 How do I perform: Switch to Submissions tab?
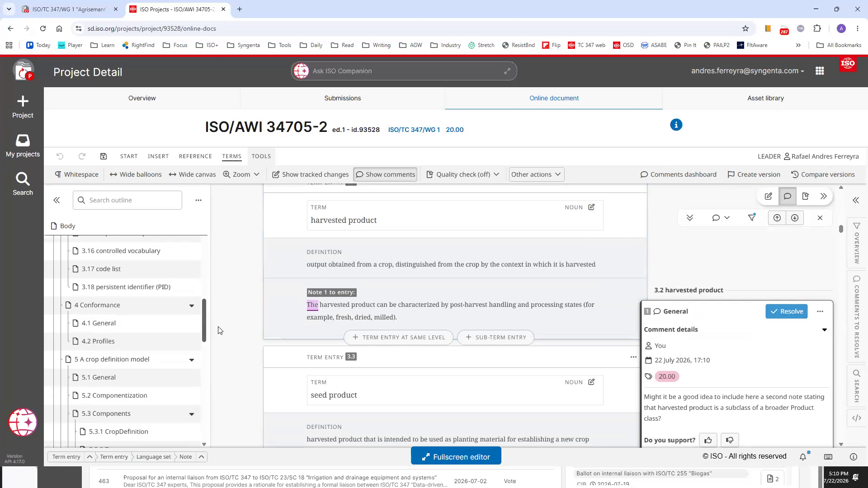pyautogui.click(x=342, y=98)
